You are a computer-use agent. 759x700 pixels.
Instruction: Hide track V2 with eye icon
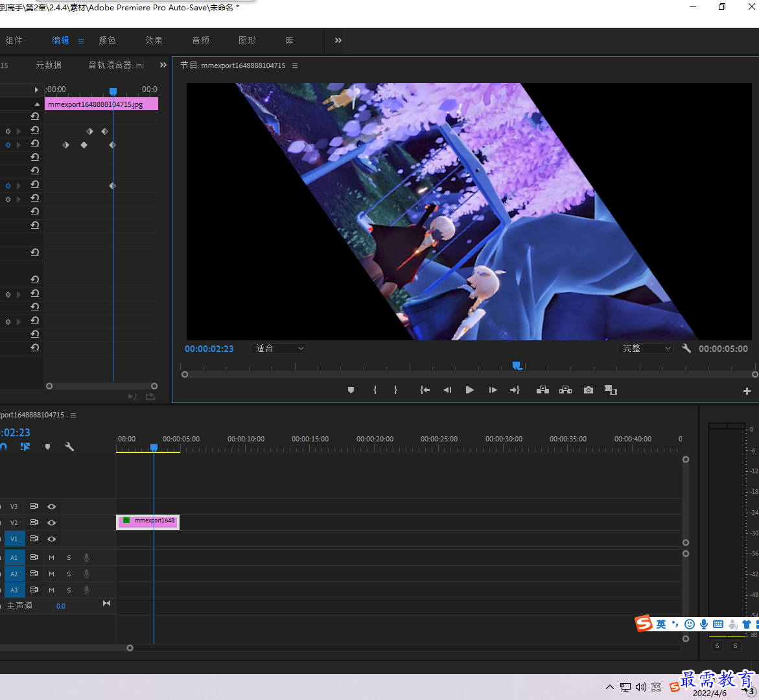pyautogui.click(x=52, y=523)
